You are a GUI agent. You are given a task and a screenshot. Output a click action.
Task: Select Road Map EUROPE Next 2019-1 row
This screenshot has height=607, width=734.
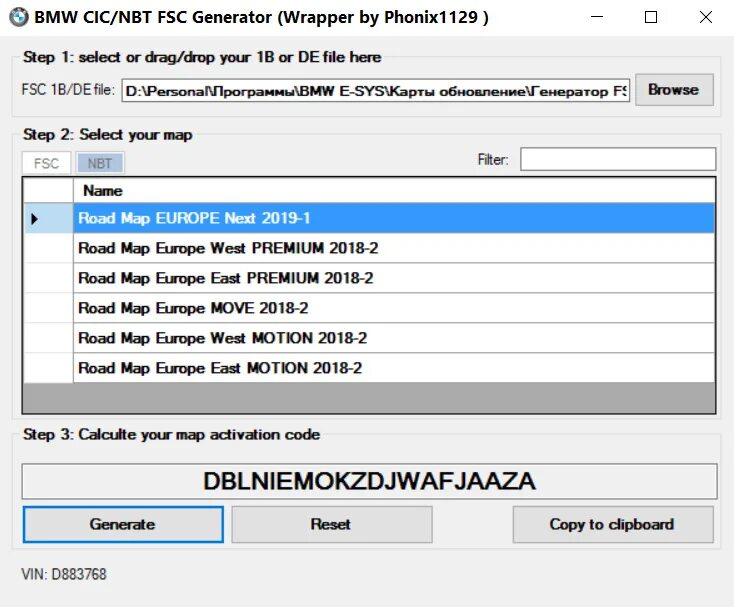tap(394, 218)
